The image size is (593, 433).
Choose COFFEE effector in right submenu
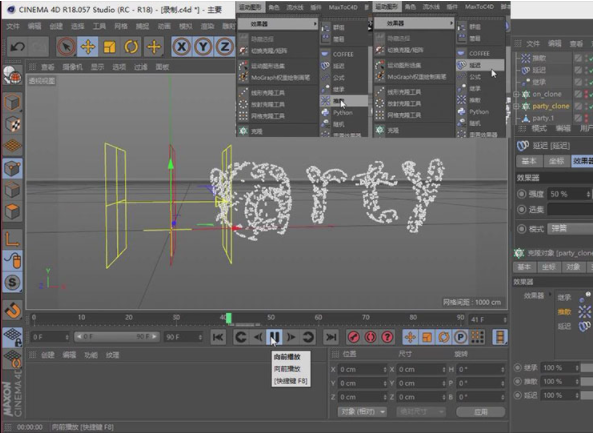[479, 53]
